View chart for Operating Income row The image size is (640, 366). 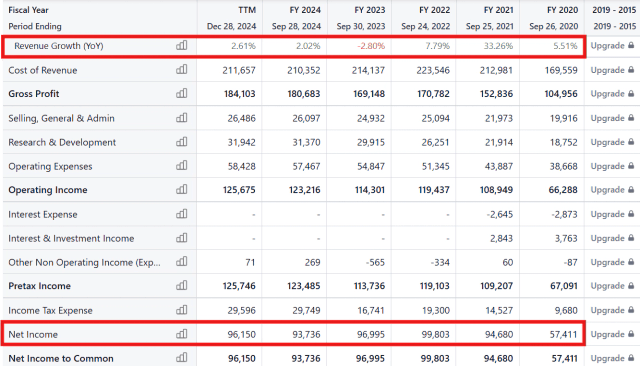pos(182,189)
